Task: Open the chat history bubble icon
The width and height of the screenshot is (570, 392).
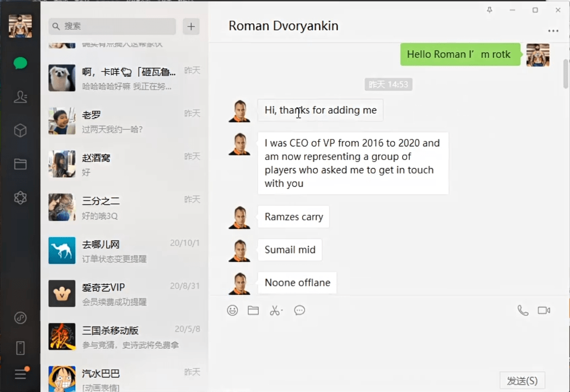Action: click(300, 310)
